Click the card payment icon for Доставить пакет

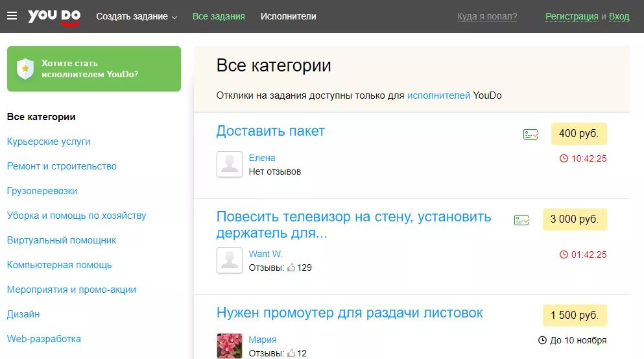tap(531, 134)
